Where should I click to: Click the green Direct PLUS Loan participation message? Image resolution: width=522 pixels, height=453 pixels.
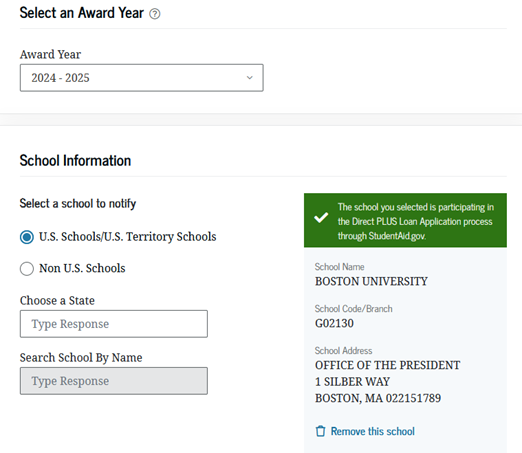(405, 220)
